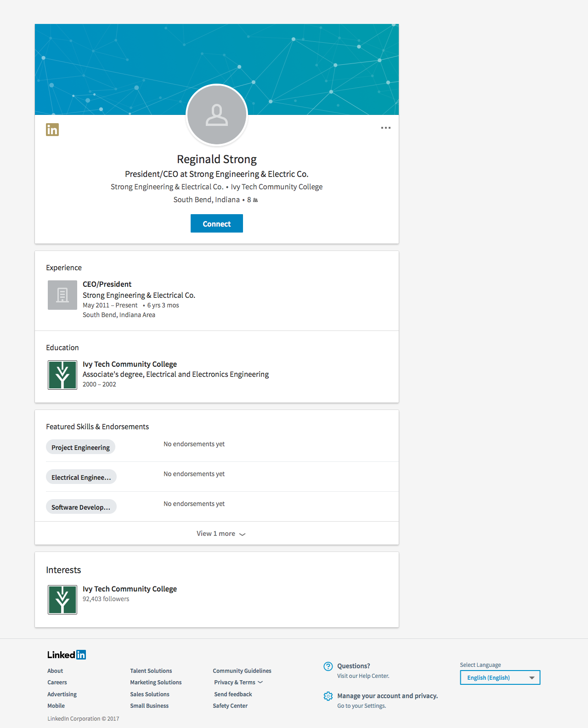The width and height of the screenshot is (588, 728).
Task: Open the three-dot more options menu
Action: coord(385,128)
